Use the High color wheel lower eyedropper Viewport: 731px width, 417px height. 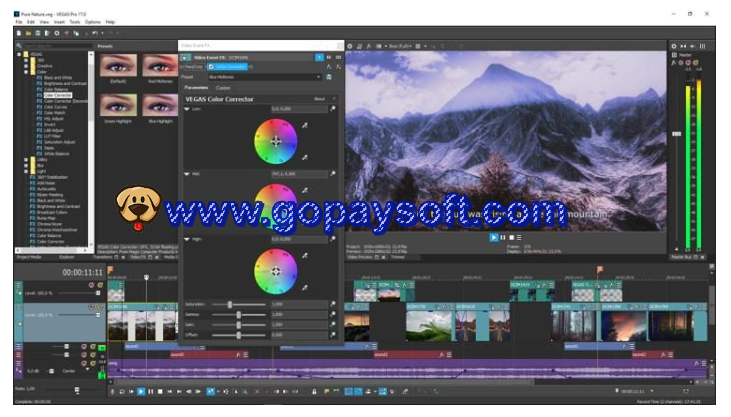click(305, 288)
